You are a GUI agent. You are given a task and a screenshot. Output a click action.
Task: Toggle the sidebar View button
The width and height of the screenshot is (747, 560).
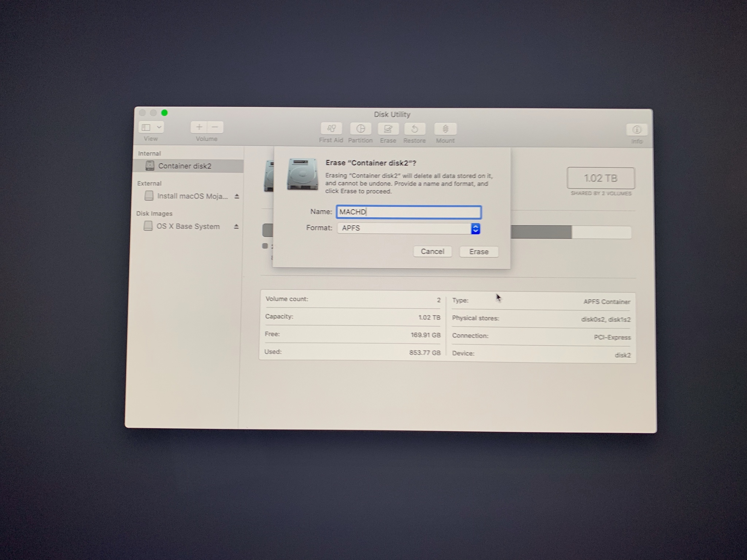[146, 127]
